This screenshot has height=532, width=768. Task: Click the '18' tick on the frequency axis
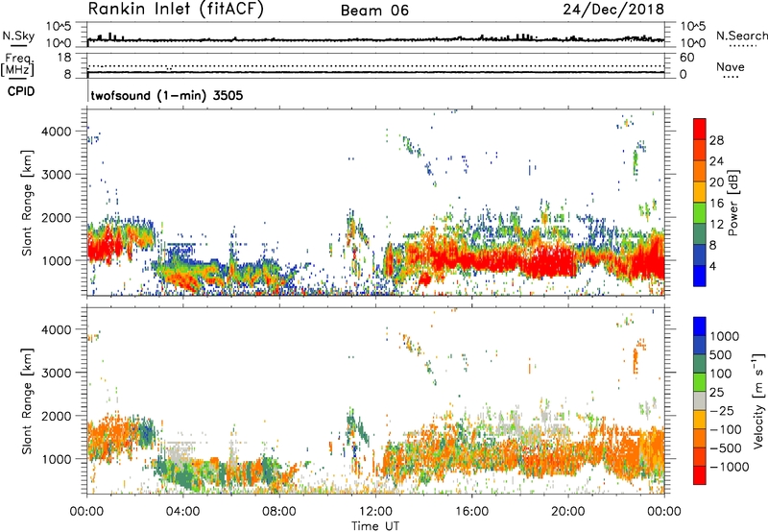click(x=63, y=58)
